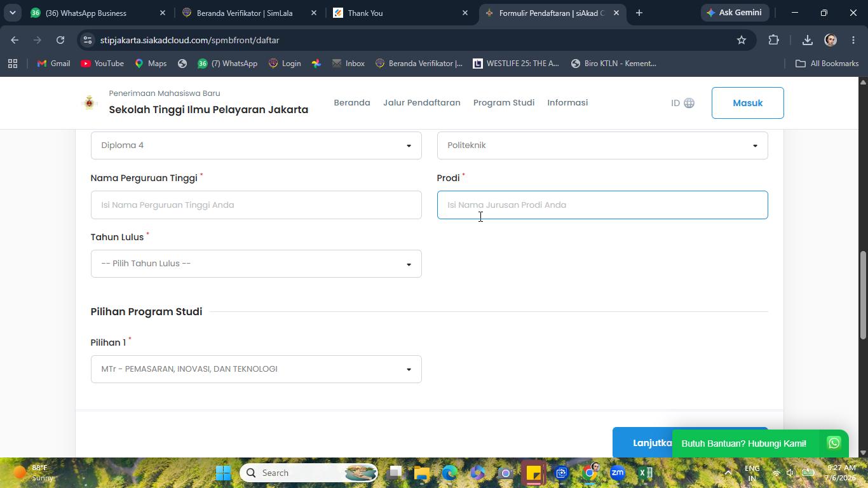
Task: Click the school logo in the header
Action: point(90,102)
